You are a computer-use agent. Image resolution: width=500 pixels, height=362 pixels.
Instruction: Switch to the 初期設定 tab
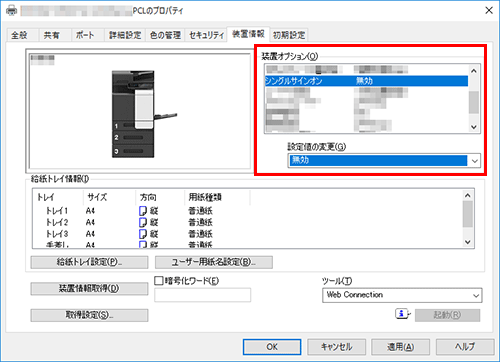pyautogui.click(x=289, y=35)
